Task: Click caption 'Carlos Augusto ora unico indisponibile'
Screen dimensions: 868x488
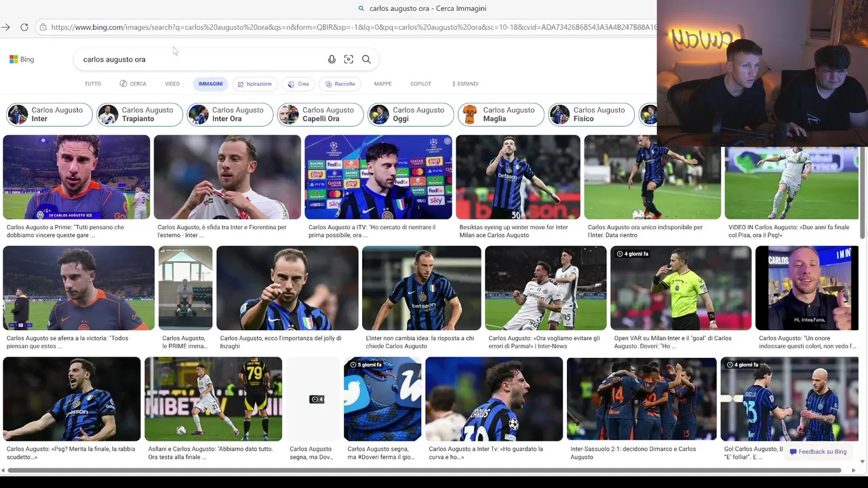Action: [645, 231]
